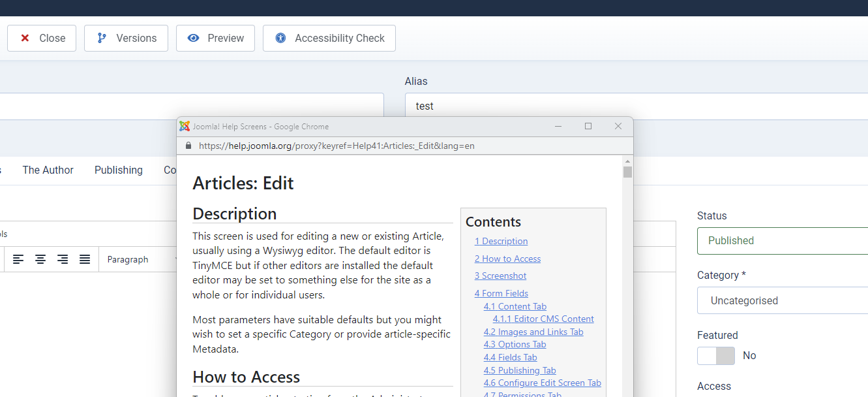The width and height of the screenshot is (868, 397).
Task: Click the help window scrollbar thumb
Action: click(x=627, y=172)
